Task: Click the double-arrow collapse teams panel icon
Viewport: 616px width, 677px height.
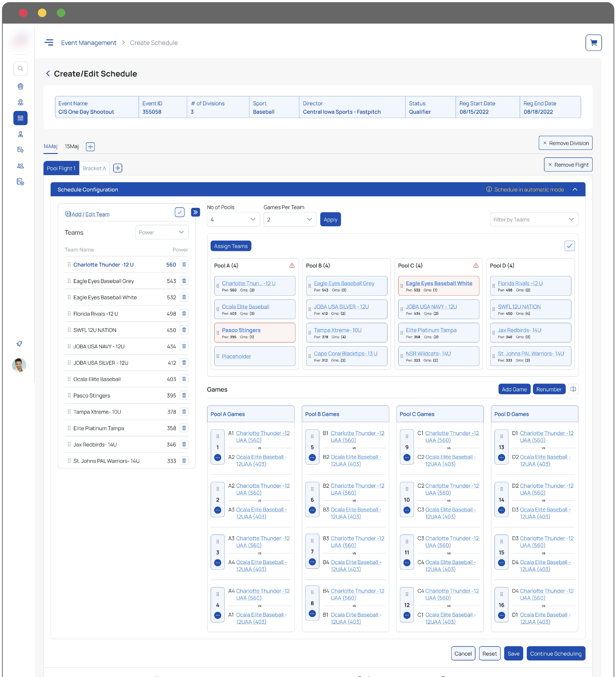Action: 196,212
